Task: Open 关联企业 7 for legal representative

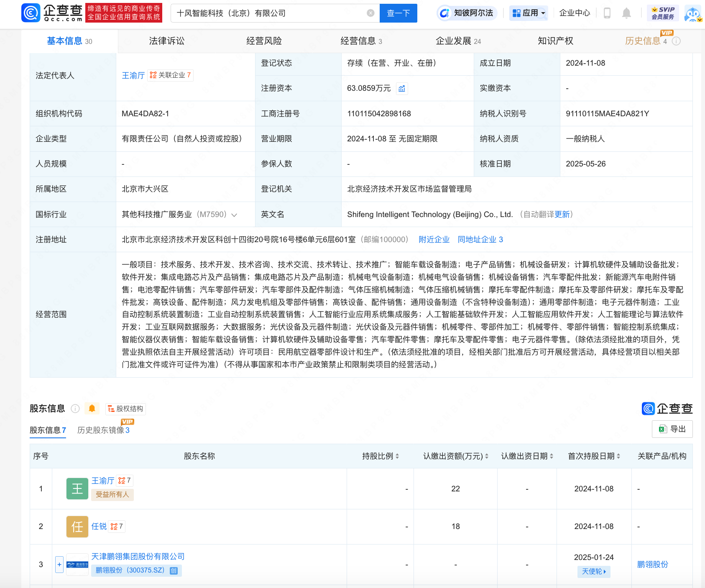Action: pos(170,75)
